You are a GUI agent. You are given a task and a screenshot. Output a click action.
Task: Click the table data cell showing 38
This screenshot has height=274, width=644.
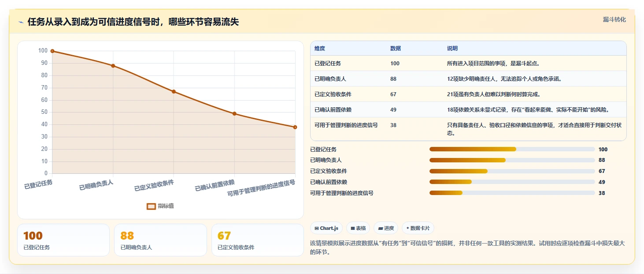tap(393, 125)
